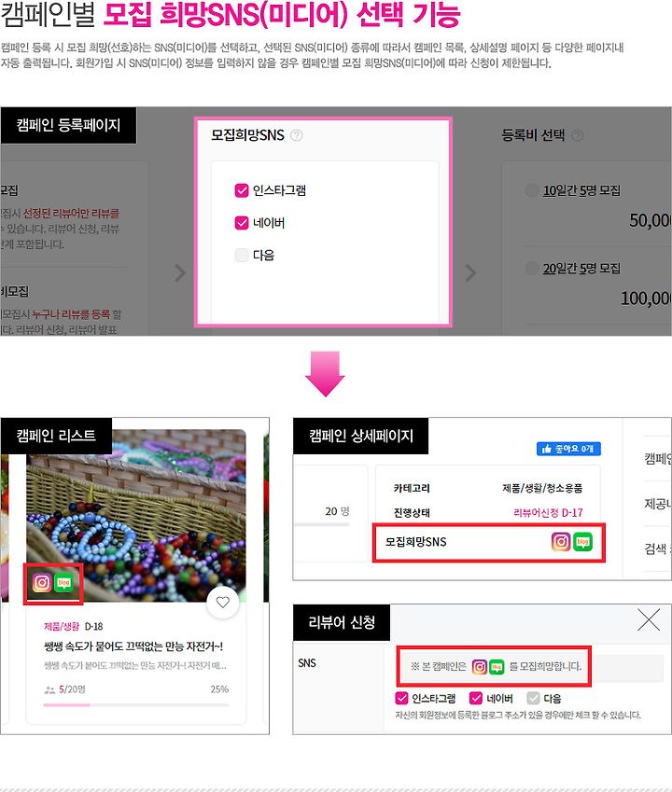Click the 제품/생활 category link

point(62,626)
